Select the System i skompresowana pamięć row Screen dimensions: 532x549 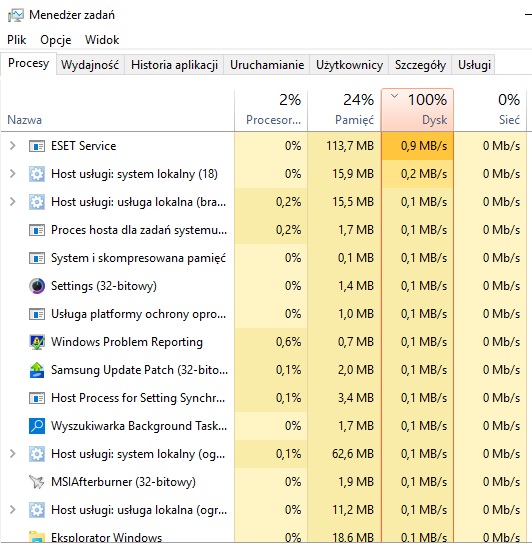(263, 258)
